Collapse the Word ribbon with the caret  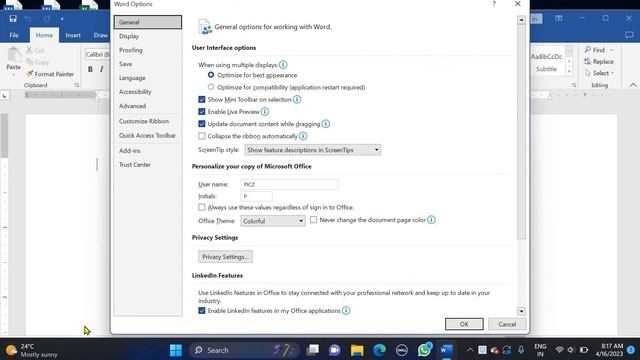tap(633, 85)
